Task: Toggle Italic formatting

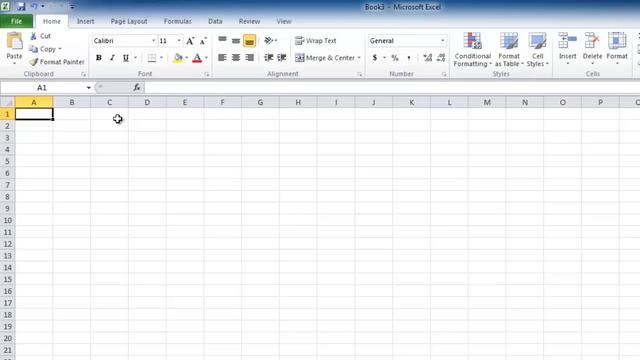Action: point(112,58)
